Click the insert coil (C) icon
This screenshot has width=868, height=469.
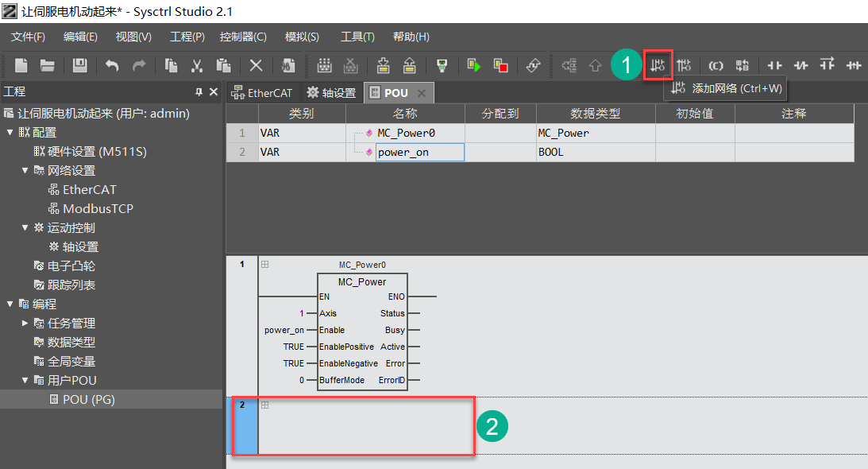(716, 65)
